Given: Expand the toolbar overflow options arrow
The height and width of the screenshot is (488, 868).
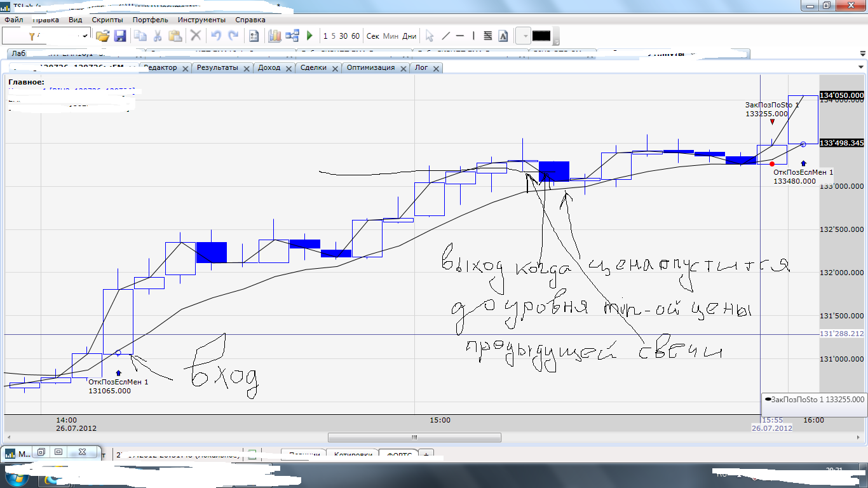Looking at the screenshot, I should (557, 43).
